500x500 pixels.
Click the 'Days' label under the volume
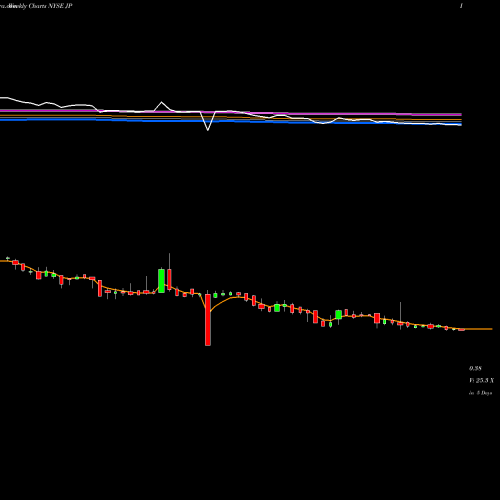pos(480,393)
